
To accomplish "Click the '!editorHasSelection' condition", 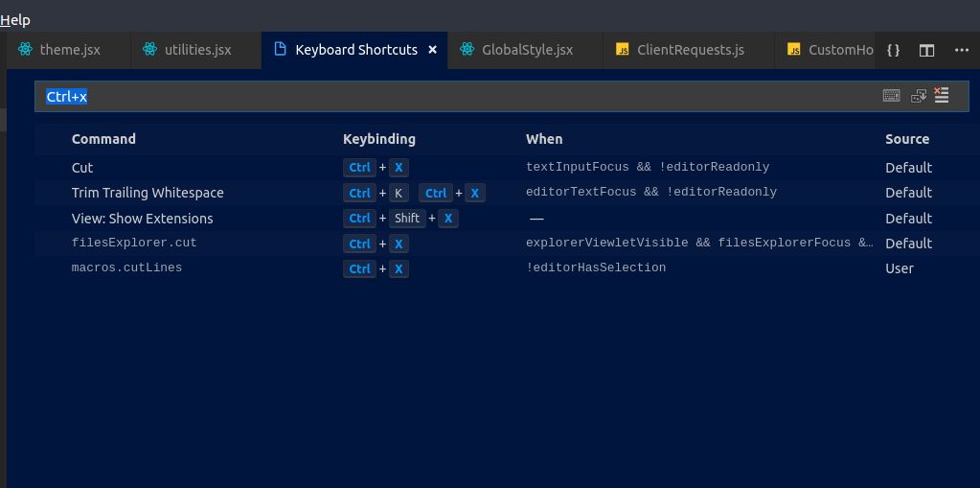I will (x=596, y=267).
